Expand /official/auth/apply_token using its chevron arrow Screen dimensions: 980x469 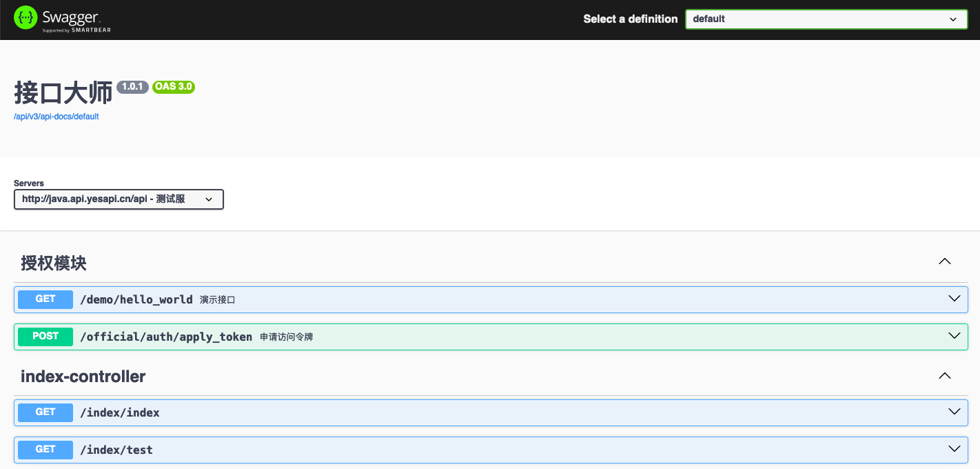tap(954, 337)
